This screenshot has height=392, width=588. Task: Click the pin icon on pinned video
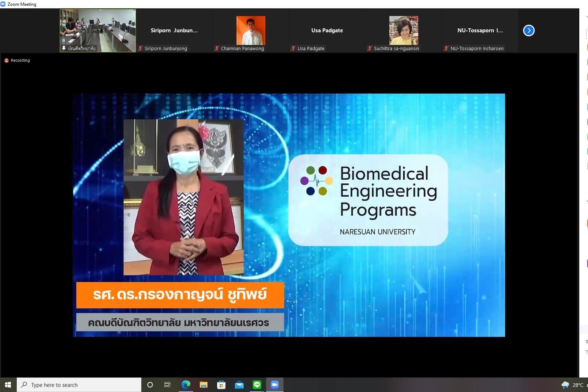click(64, 48)
